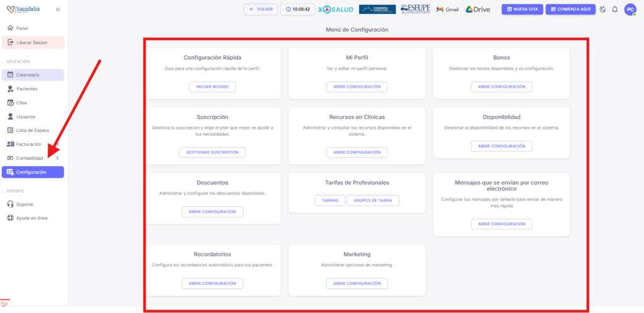
Task: Click the X+SALUD logo
Action: (336, 9)
